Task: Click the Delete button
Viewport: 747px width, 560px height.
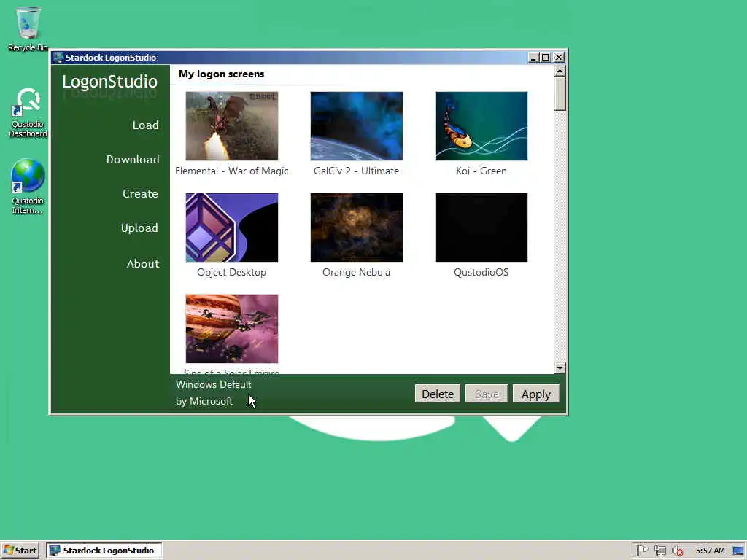Action: point(438,394)
